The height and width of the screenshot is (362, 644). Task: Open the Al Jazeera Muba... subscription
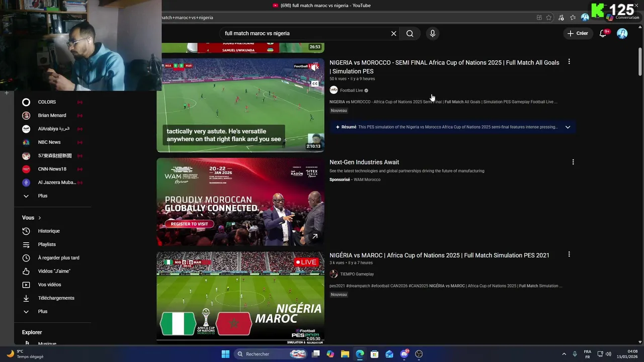pyautogui.click(x=52, y=183)
